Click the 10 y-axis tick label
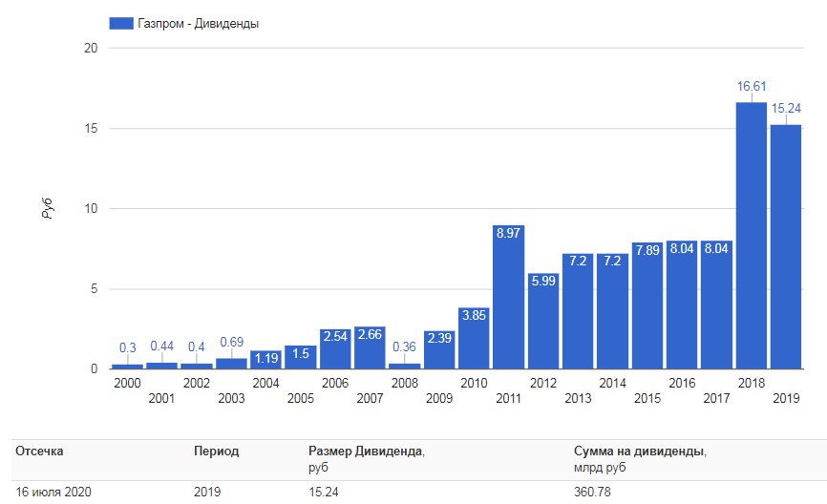The image size is (827, 504). pos(91,208)
